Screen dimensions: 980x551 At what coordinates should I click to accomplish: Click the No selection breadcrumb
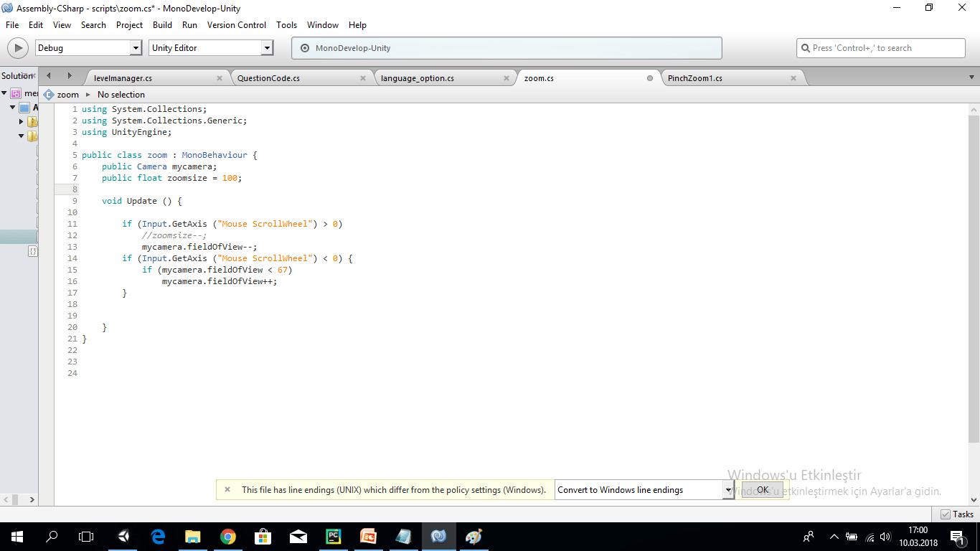tap(121, 94)
